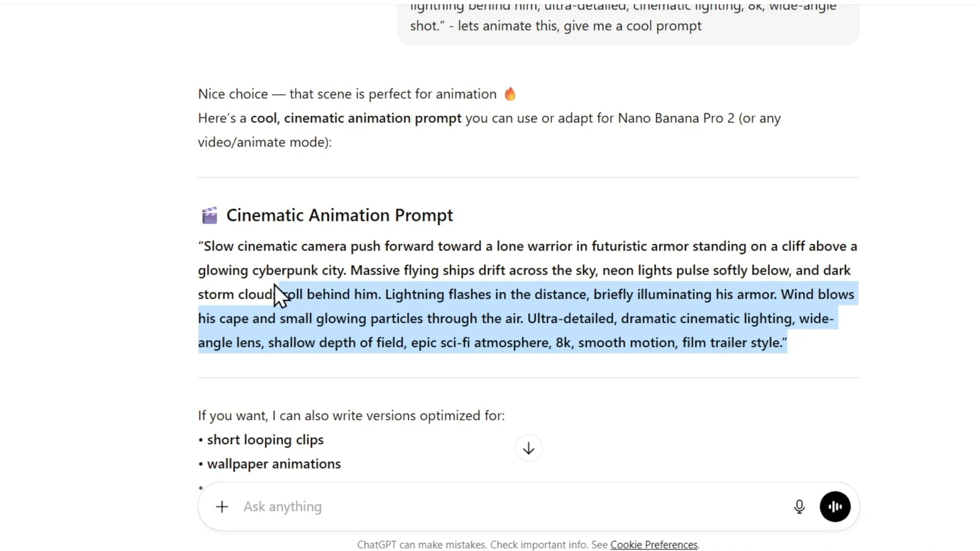Click the scroll-to-bottom down arrow button
The height and width of the screenshot is (551, 980).
pyautogui.click(x=529, y=448)
